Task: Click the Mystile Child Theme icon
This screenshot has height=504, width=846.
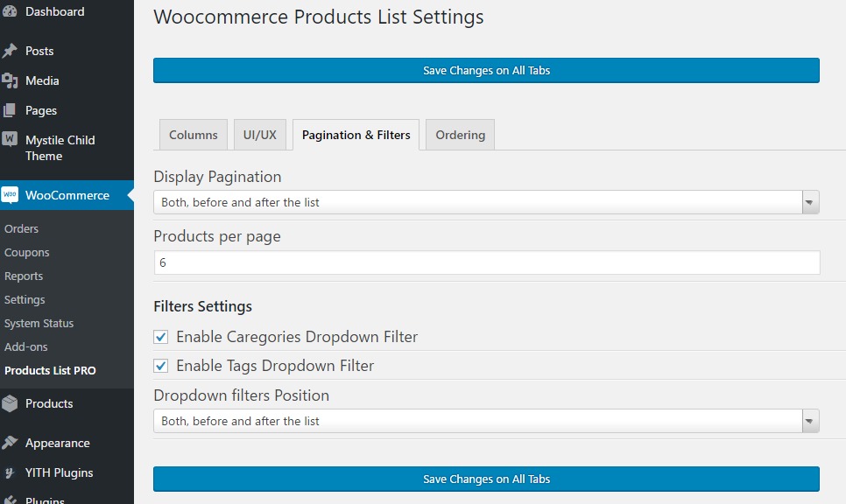Action: pos(10,140)
